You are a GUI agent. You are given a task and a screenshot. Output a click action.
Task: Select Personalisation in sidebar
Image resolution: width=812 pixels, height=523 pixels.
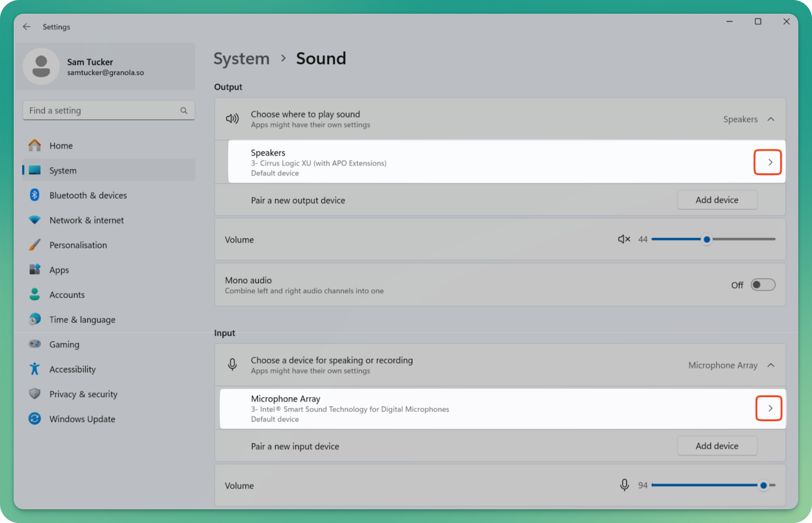(x=78, y=245)
